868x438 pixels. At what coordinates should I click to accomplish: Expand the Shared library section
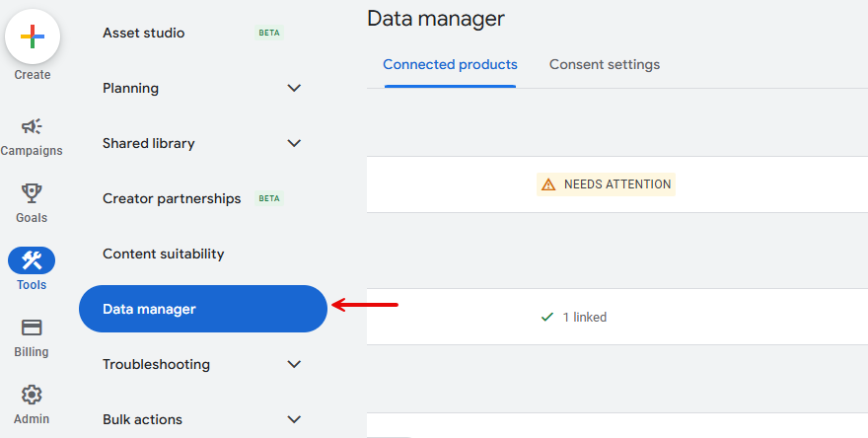(x=294, y=143)
